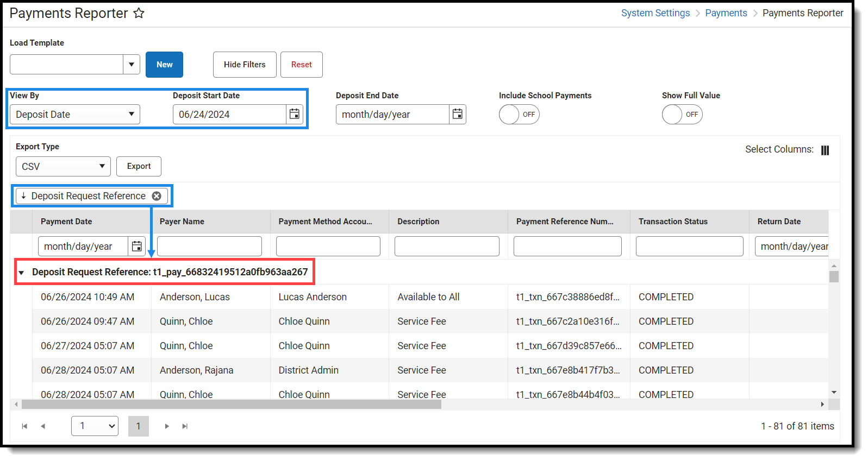Image resolution: width=868 pixels, height=461 pixels.
Task: Mark Payments Reporter as favorite star
Action: pos(139,13)
